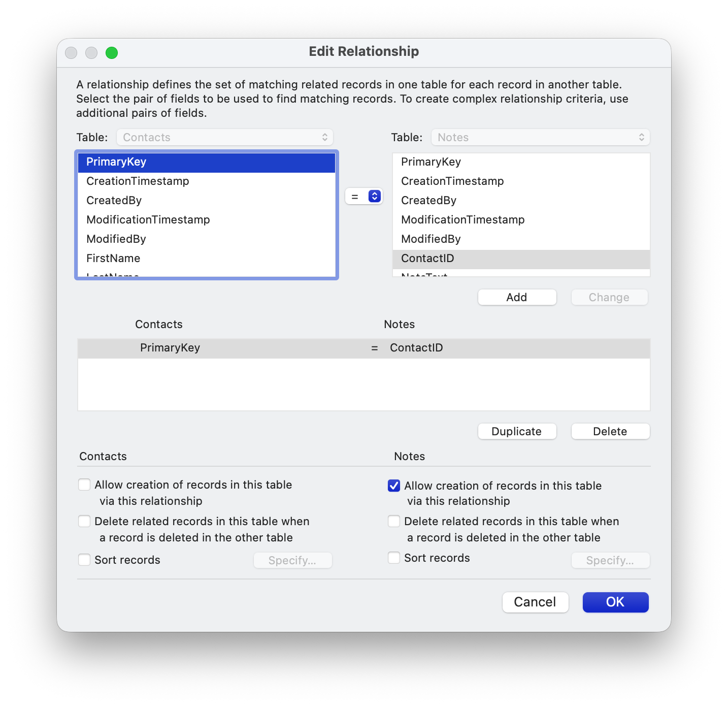Image resolution: width=728 pixels, height=707 pixels.
Task: Uncheck Allow creation of records for Notes
Action: point(394,486)
